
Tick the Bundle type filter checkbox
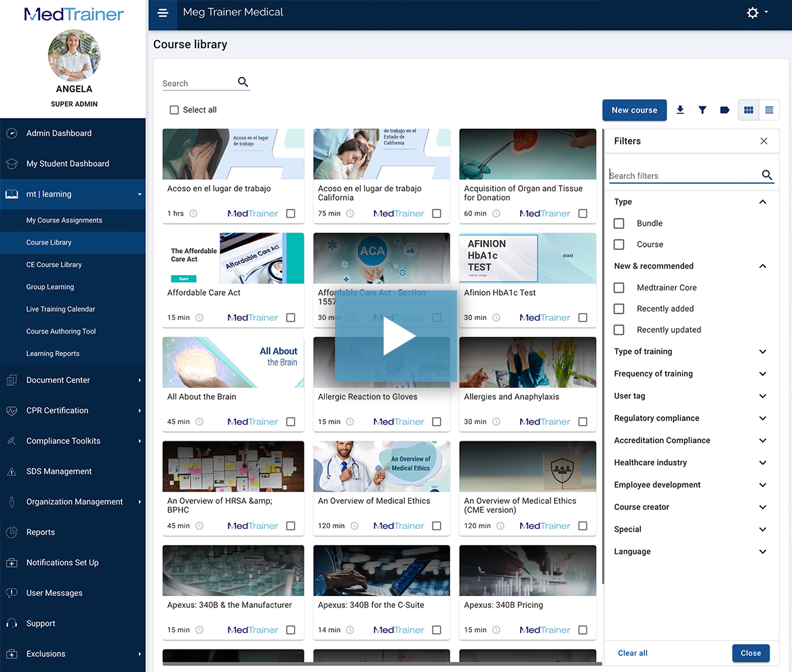point(618,223)
